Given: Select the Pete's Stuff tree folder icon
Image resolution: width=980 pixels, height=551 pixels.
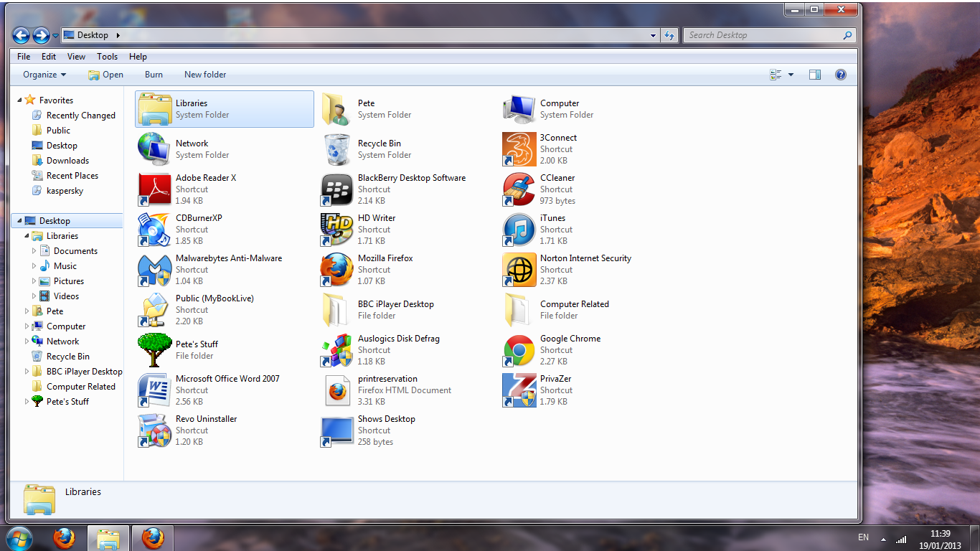Looking at the screenshot, I should (154, 350).
